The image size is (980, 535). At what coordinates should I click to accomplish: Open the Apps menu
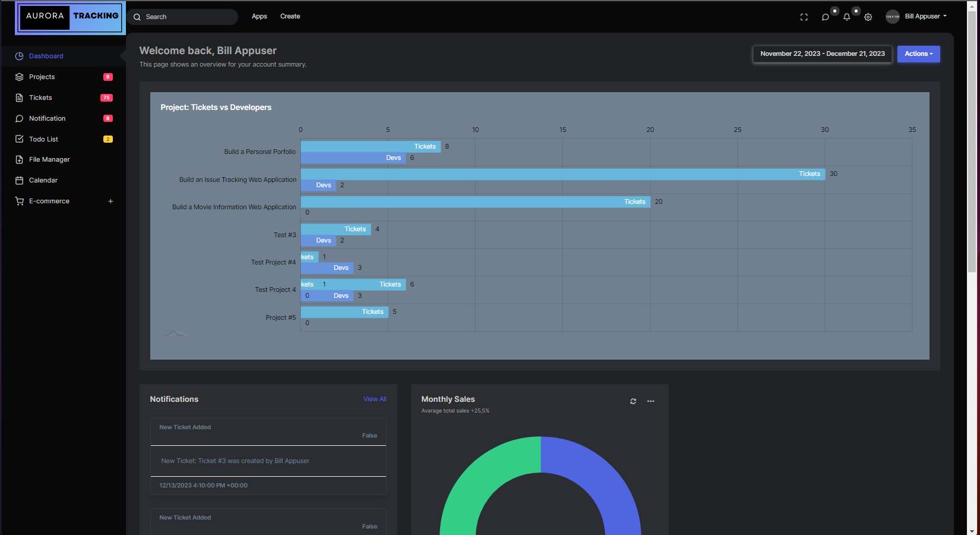pyautogui.click(x=260, y=17)
